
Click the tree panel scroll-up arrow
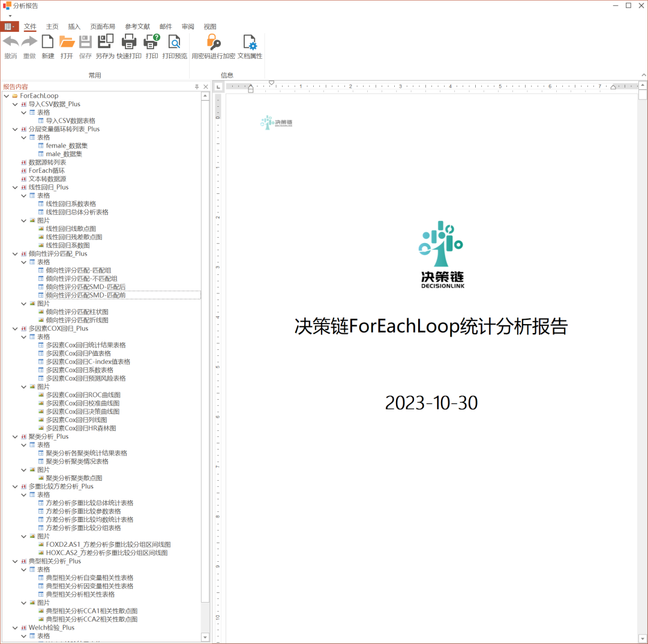point(205,96)
